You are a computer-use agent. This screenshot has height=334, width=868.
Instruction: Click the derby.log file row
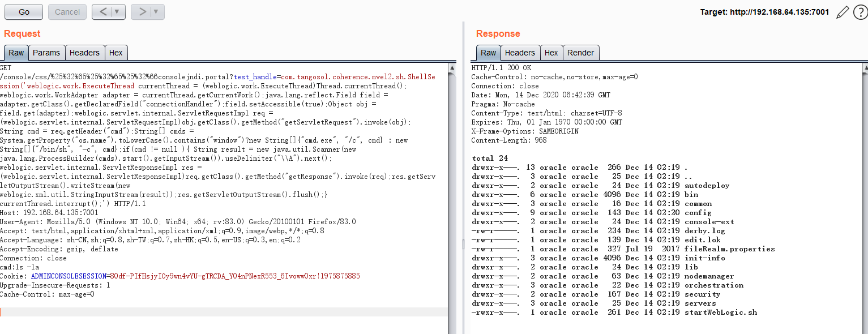click(x=598, y=230)
